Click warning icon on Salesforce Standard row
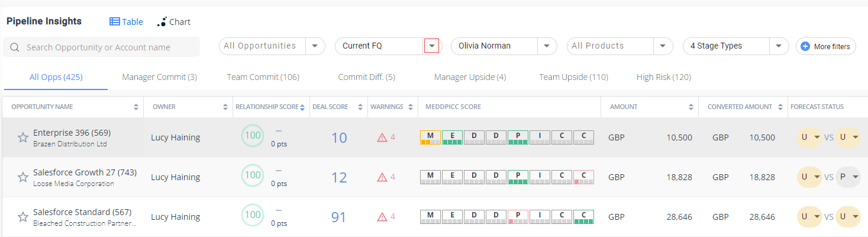 point(382,217)
